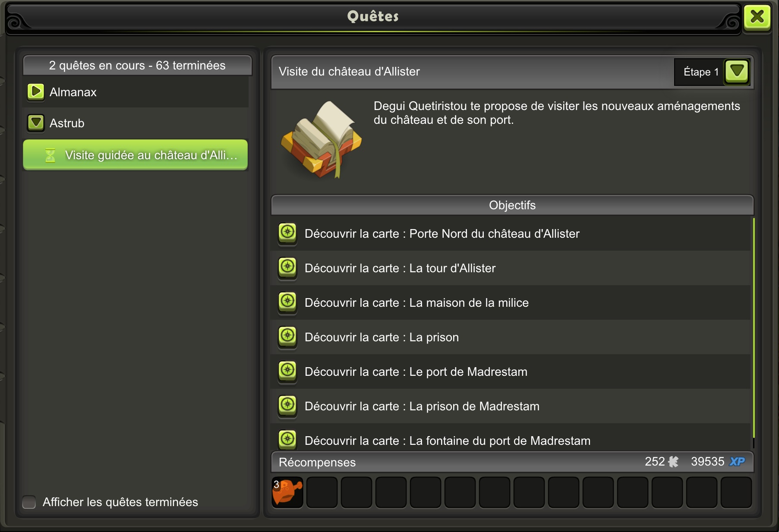Viewport: 779px width, 532px height.
Task: Expand the Almanax quest category
Action: click(x=36, y=91)
